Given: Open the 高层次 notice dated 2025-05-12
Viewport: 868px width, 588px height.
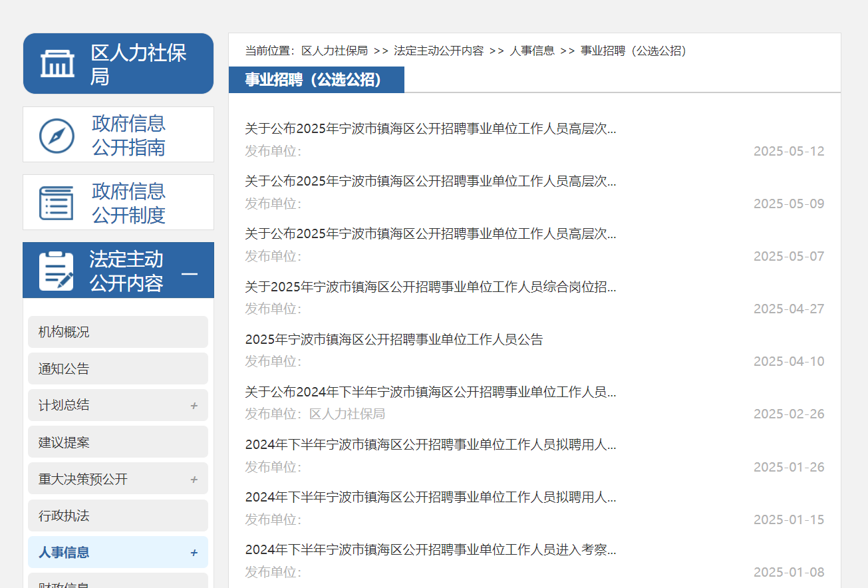Looking at the screenshot, I should click(x=430, y=129).
